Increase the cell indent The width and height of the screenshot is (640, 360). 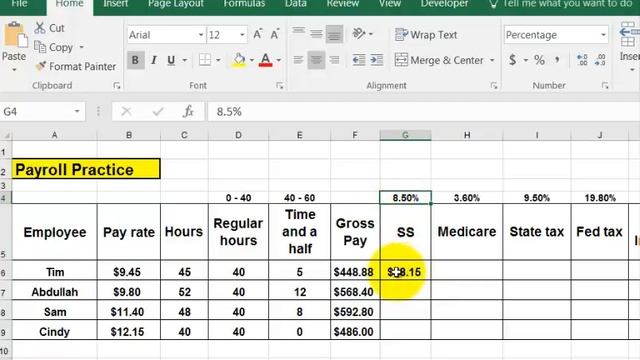coord(376,60)
